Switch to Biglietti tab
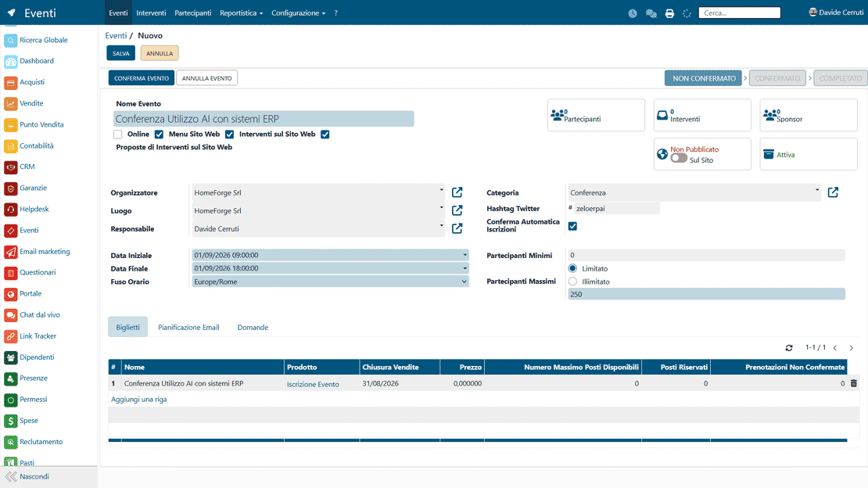Screen dimensions: 868x488 [x=128, y=328]
